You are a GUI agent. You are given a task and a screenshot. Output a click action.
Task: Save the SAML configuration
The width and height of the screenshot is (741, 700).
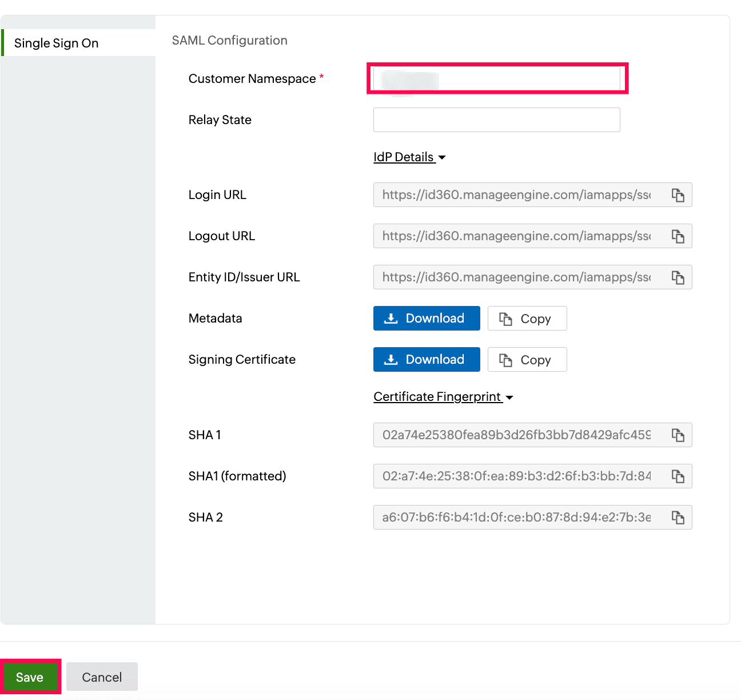pos(30,677)
